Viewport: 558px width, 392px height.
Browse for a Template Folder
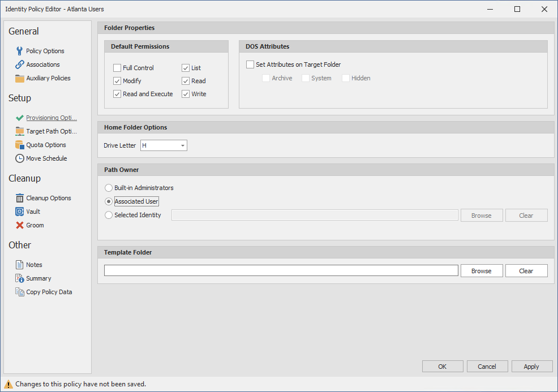point(481,271)
